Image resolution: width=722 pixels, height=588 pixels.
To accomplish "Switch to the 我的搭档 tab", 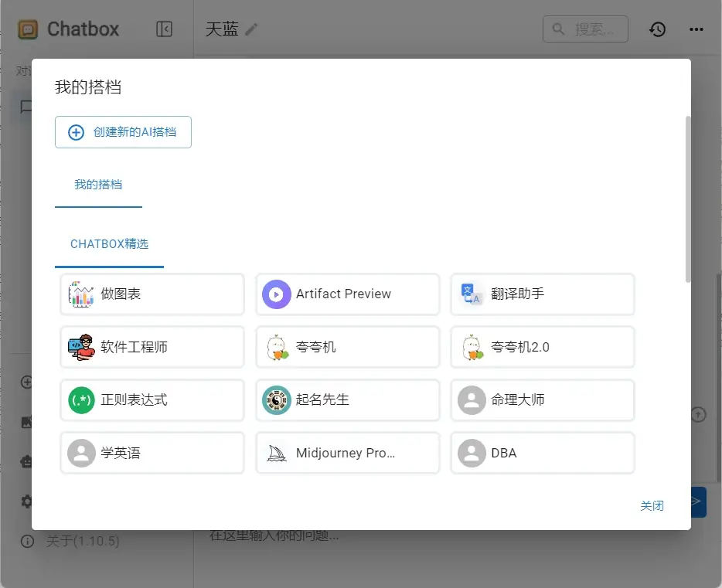I will point(98,185).
